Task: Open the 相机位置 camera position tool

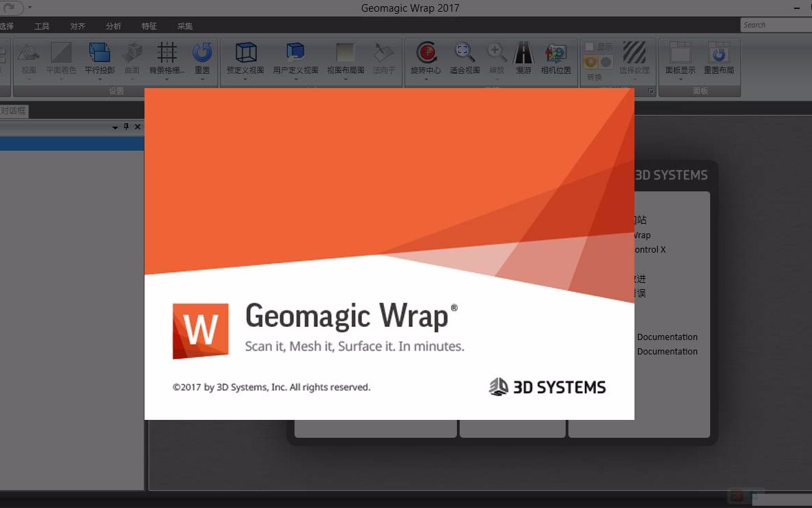Action: point(555,58)
